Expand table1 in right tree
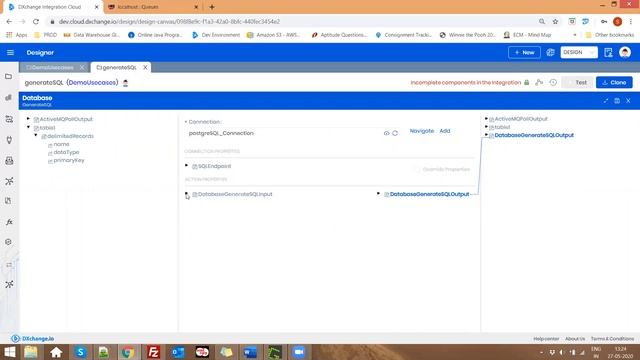Viewport: 640px width, 360px height. coord(486,127)
